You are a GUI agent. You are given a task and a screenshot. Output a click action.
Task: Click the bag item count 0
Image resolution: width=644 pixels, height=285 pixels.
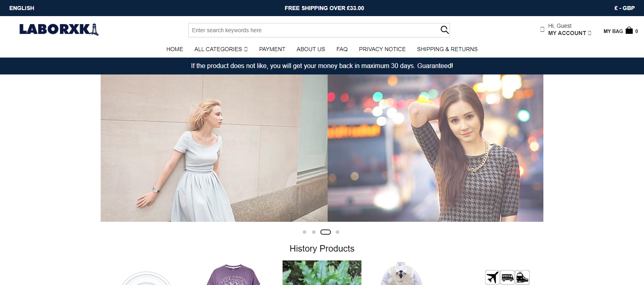click(x=636, y=31)
